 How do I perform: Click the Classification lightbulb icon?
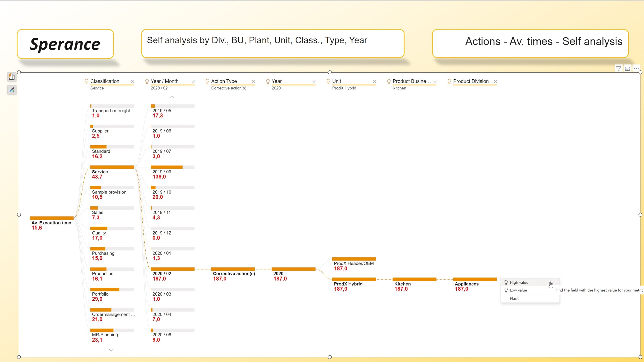pos(87,81)
